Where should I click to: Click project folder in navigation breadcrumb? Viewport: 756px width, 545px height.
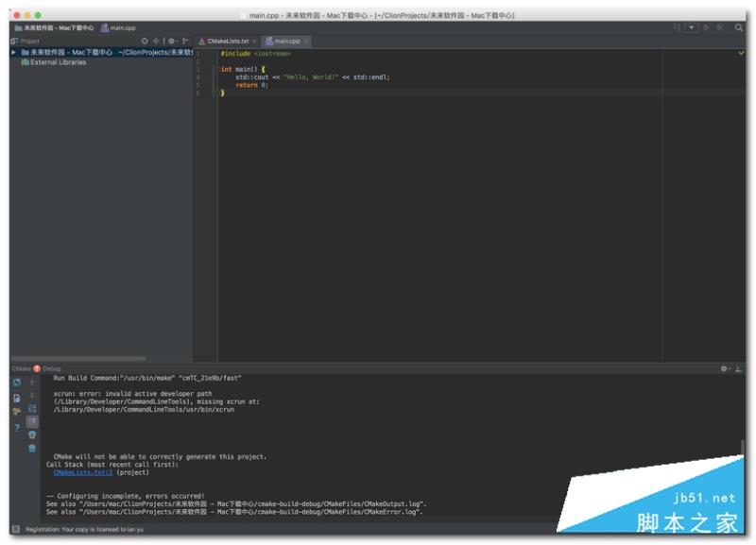pos(54,28)
